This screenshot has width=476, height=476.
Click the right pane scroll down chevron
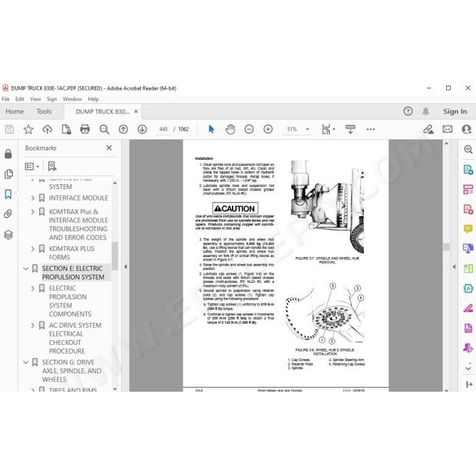[x=468, y=369]
